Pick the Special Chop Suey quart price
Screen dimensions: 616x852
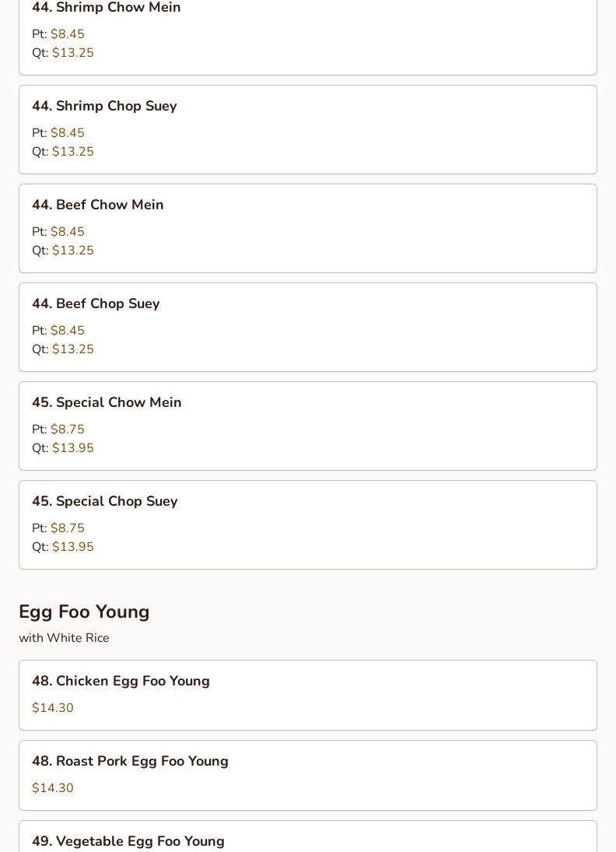click(72, 547)
